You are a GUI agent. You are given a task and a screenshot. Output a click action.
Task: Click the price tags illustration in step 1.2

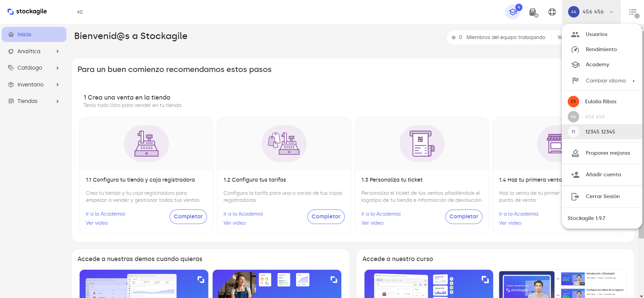[284, 144]
